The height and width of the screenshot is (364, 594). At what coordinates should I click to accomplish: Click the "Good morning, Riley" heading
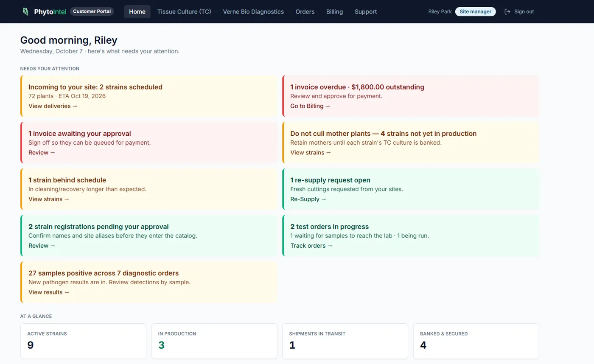click(x=69, y=40)
